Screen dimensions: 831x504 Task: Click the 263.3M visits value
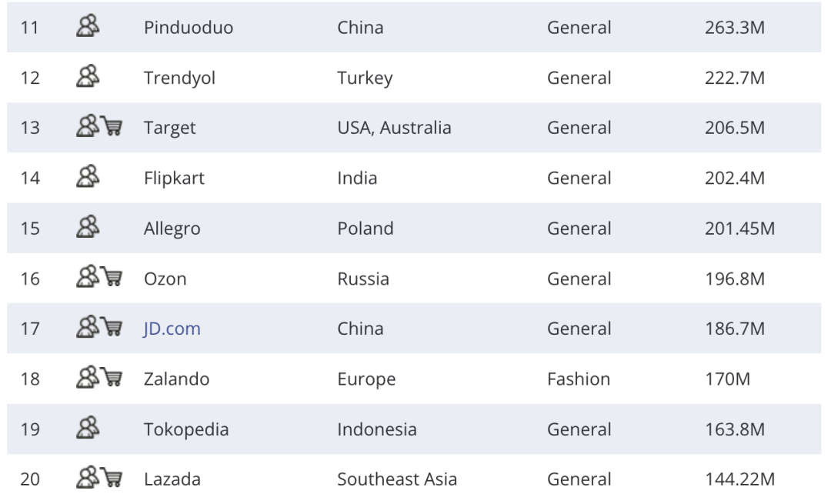point(735,28)
